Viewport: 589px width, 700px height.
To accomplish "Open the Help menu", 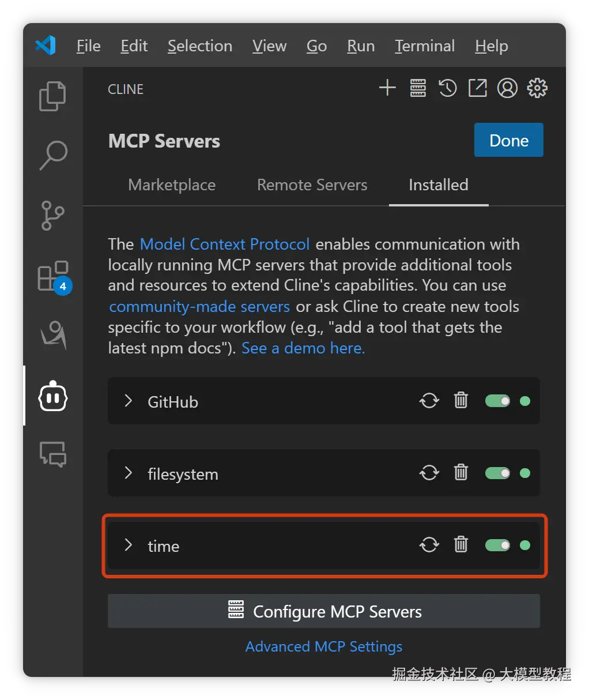I will point(492,46).
